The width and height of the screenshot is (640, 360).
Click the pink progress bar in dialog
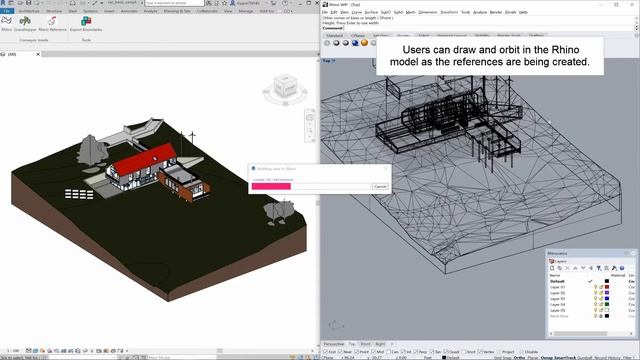click(x=271, y=186)
